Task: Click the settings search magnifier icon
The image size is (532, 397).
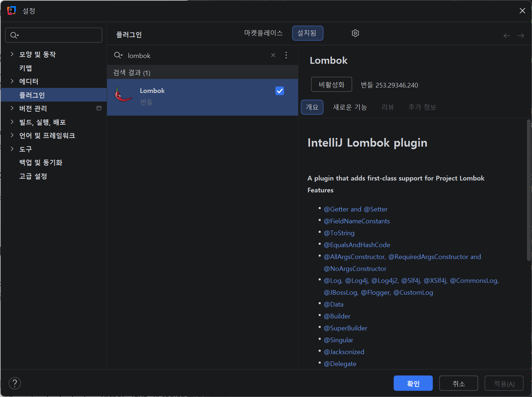Action: (14, 35)
